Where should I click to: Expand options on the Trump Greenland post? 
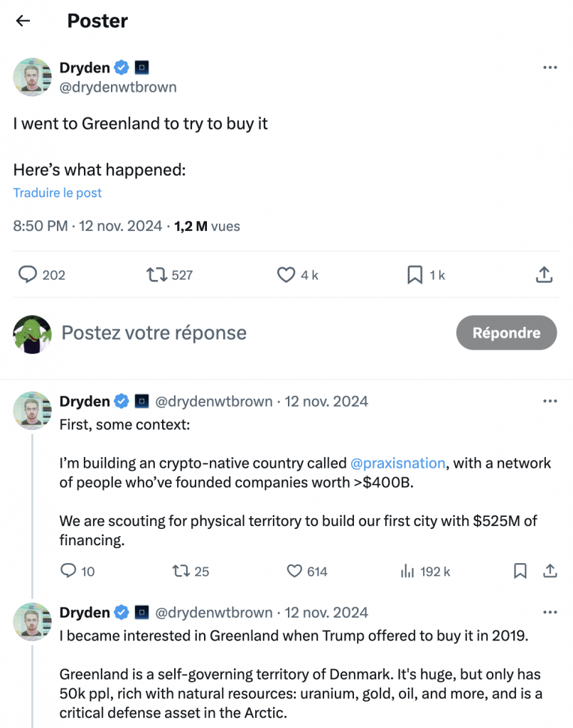pyautogui.click(x=550, y=612)
